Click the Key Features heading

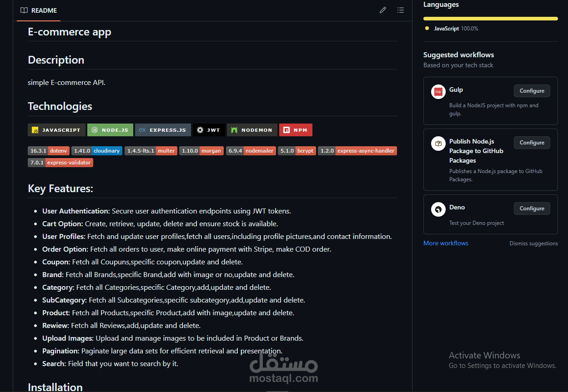[60, 189]
